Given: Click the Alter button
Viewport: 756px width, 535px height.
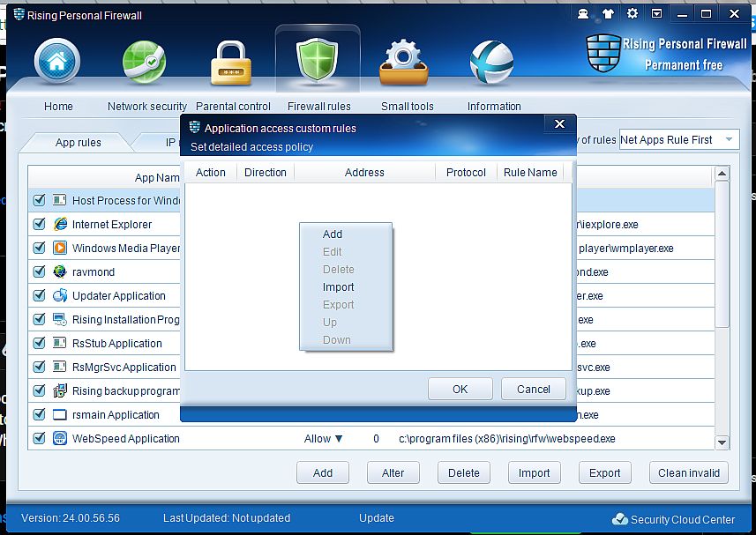Looking at the screenshot, I should click(x=393, y=473).
